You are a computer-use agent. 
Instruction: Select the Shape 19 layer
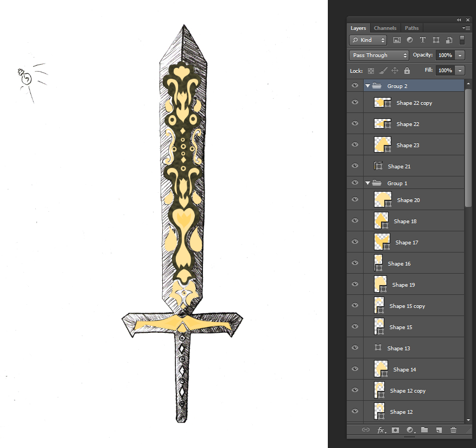tap(414, 285)
